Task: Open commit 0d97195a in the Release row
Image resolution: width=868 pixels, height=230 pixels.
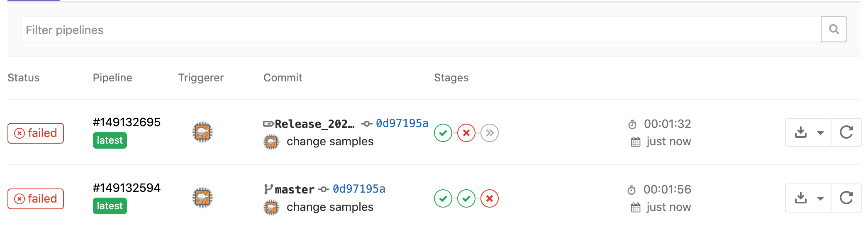Action: coord(402,123)
